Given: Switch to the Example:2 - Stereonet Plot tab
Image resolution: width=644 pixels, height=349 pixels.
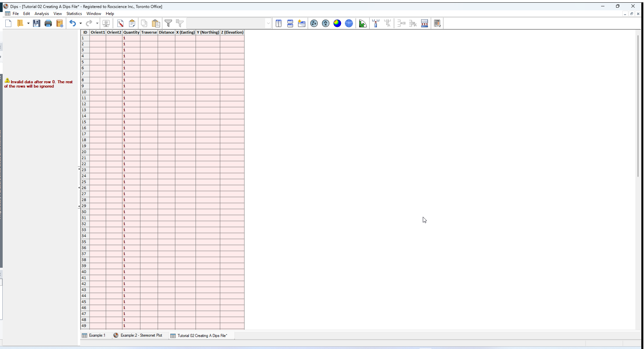Looking at the screenshot, I should tap(141, 335).
